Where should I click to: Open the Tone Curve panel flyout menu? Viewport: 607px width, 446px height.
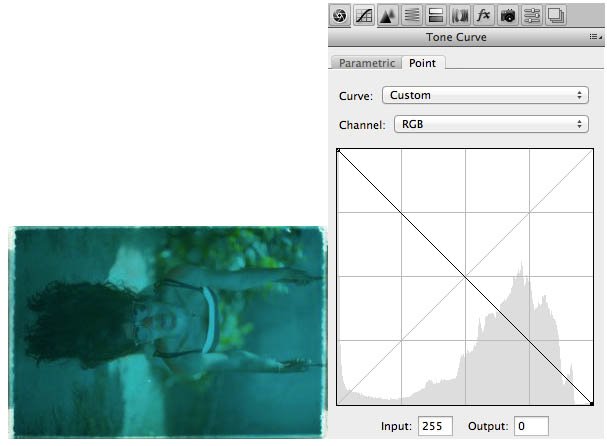coord(595,37)
